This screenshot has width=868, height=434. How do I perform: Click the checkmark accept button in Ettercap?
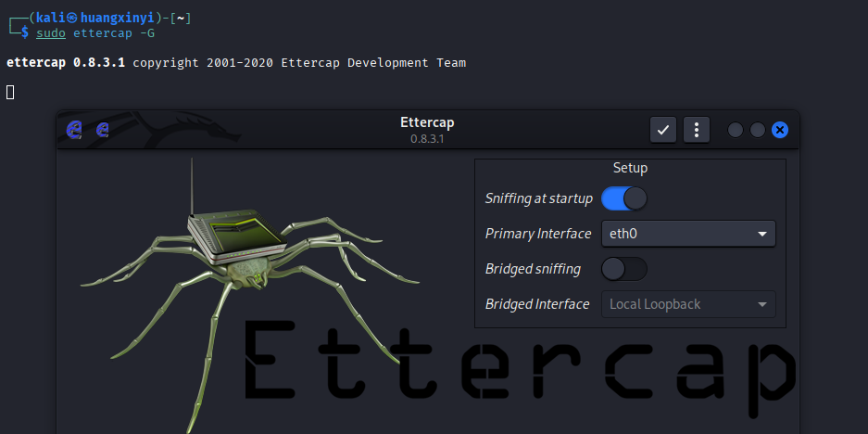coord(662,130)
